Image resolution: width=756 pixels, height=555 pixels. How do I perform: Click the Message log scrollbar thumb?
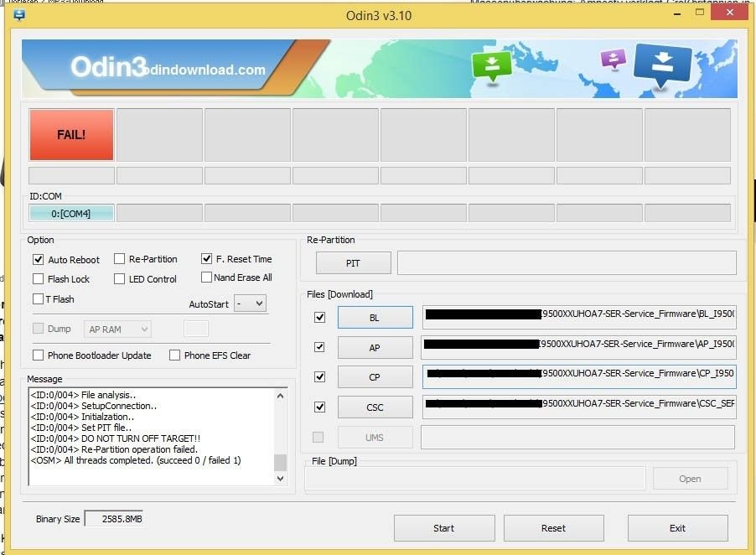[x=280, y=463]
